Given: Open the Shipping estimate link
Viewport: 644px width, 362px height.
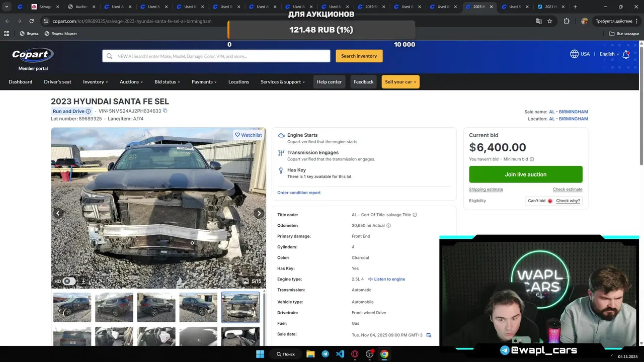Looking at the screenshot, I should click(x=486, y=190).
